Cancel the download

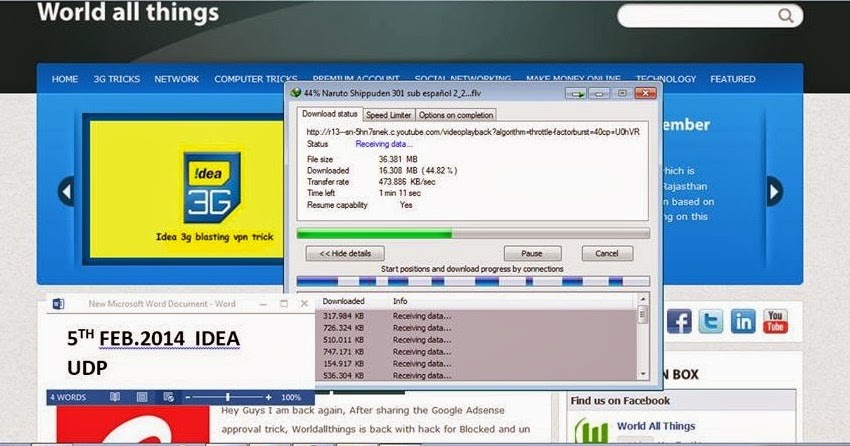[607, 253]
